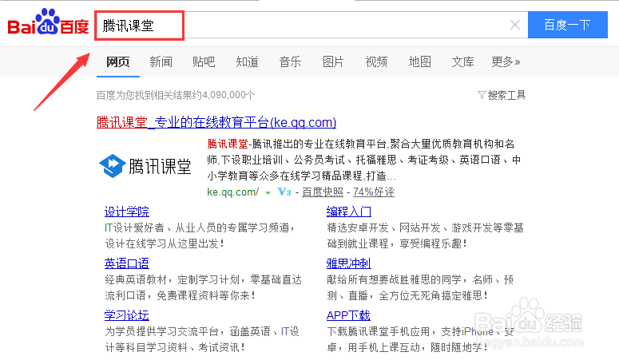This screenshot has height=364, width=619.
Task: Click the 腾讯课堂 logo thumbnail
Action: coord(145,165)
